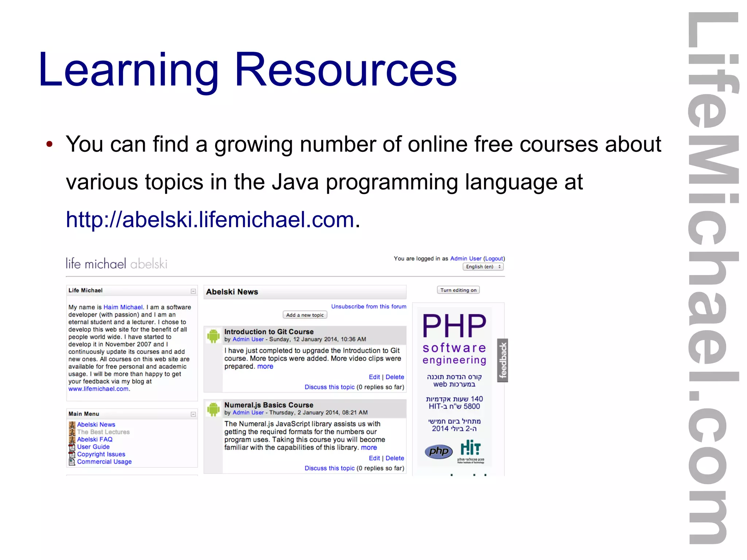Click the Logout link
The height and width of the screenshot is (560, 747).
coord(494,258)
